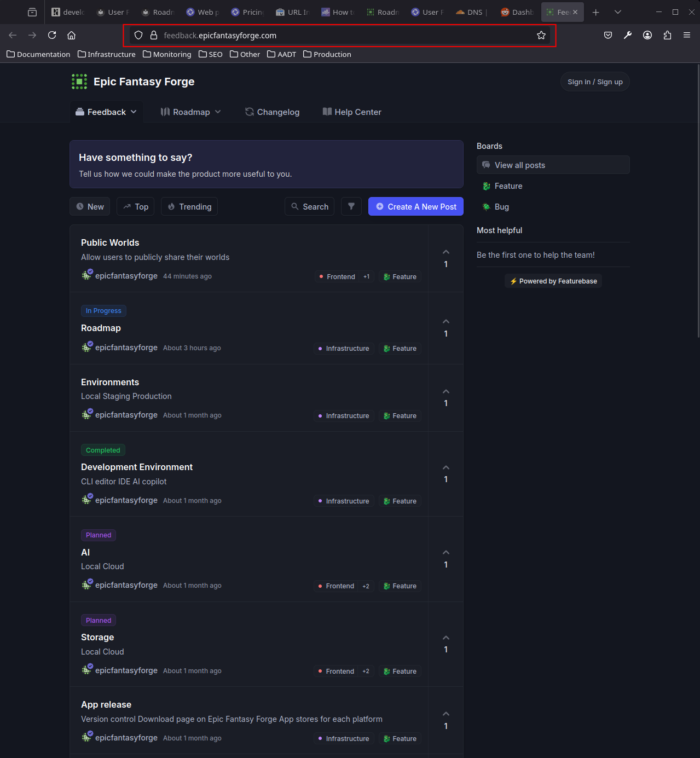The image size is (700, 758).
Task: Switch to the URL In browser tab
Action: point(293,12)
